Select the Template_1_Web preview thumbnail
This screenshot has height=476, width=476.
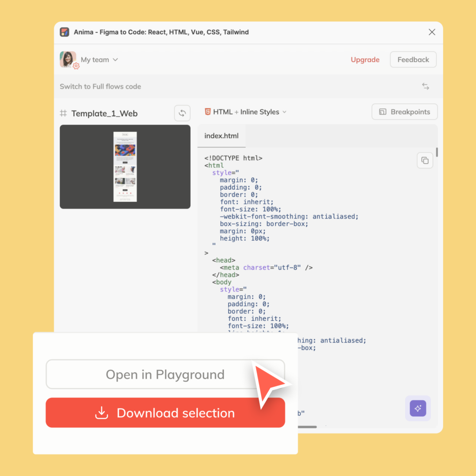click(125, 166)
